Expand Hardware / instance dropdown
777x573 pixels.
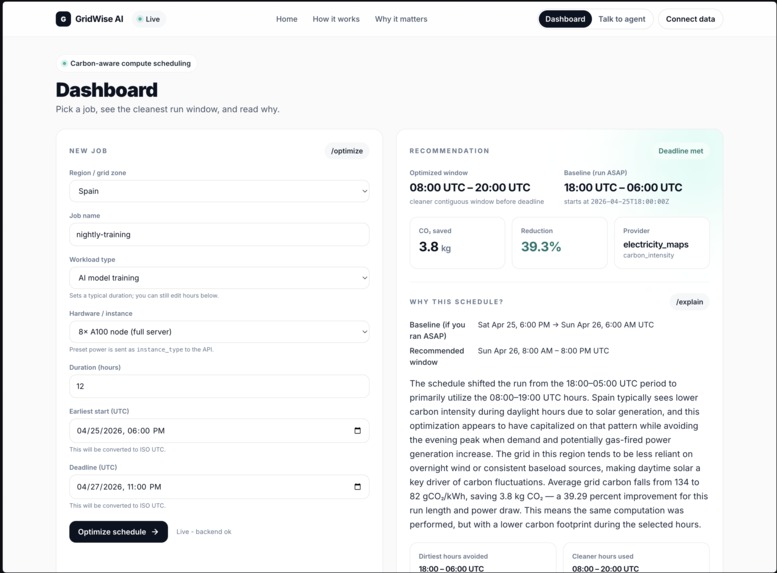[219, 332]
